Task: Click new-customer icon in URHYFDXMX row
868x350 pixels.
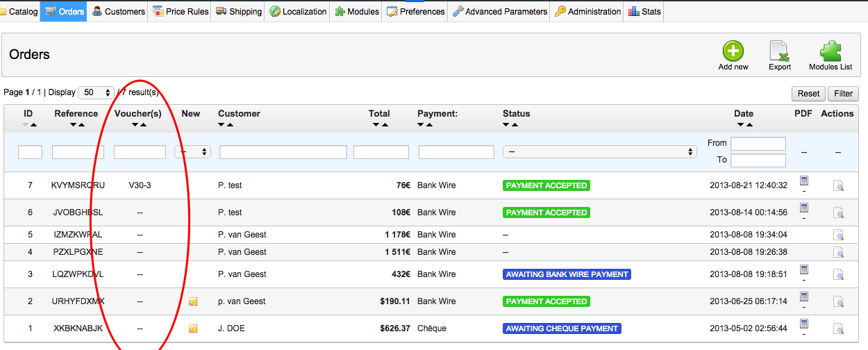Action: pos(193,301)
